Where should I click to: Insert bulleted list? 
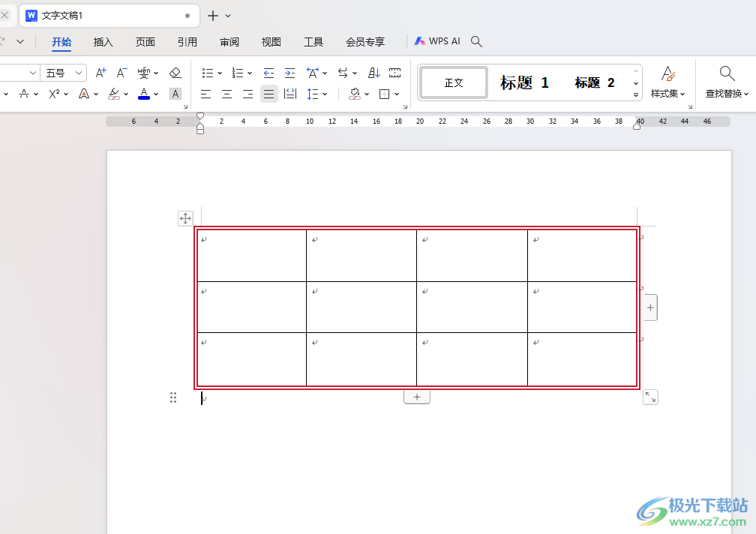207,73
